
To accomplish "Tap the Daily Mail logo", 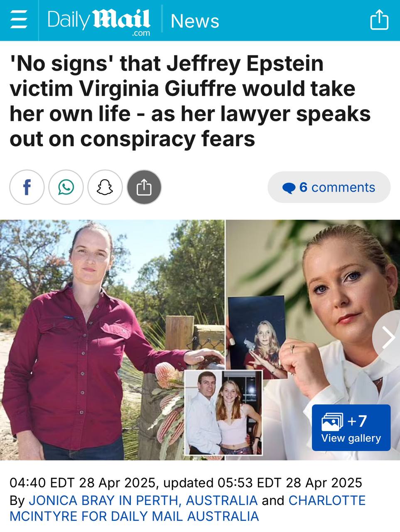I will click(x=99, y=21).
